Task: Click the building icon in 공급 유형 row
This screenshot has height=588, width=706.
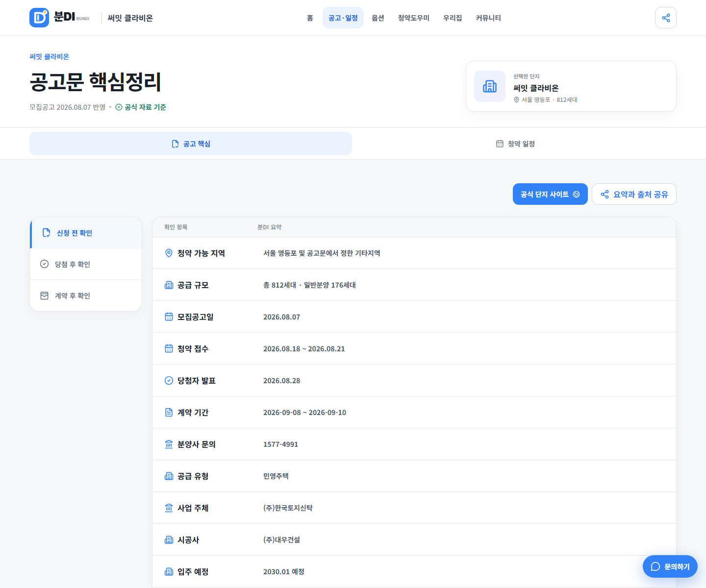Action: (x=169, y=476)
